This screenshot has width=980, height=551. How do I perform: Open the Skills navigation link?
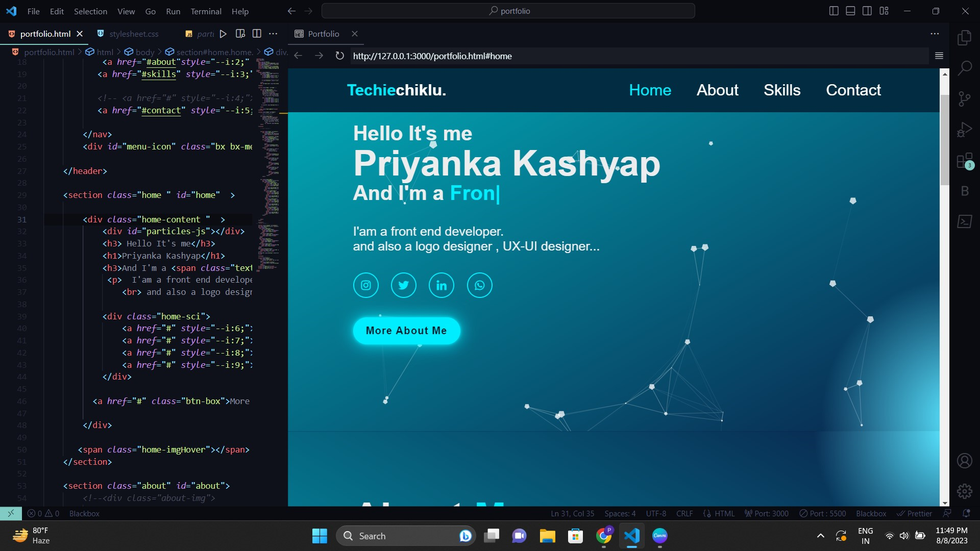[782, 90]
